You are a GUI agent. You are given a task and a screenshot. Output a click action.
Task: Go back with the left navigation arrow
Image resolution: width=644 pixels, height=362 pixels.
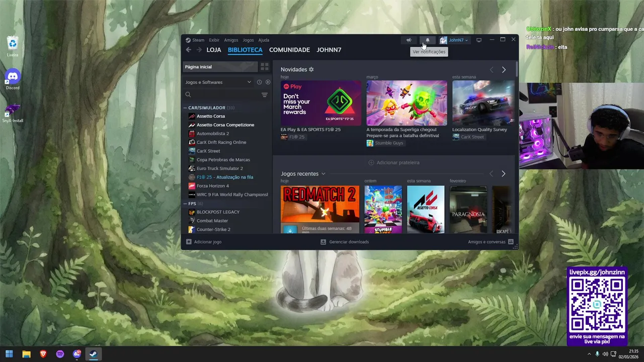point(188,50)
